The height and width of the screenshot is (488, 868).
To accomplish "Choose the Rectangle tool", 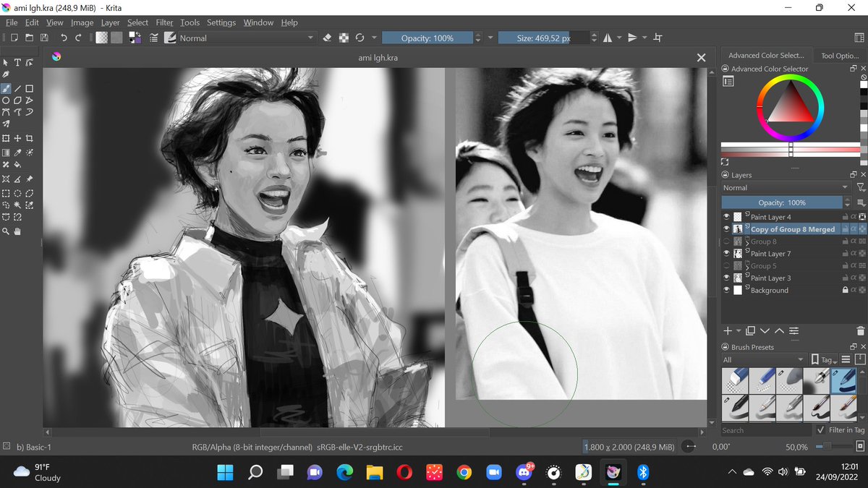I will [30, 88].
